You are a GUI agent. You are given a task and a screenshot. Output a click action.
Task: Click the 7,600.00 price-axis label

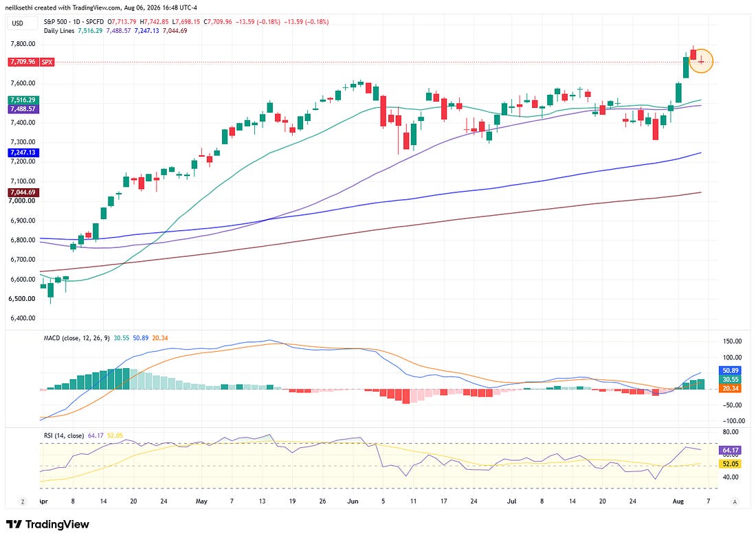(23, 83)
